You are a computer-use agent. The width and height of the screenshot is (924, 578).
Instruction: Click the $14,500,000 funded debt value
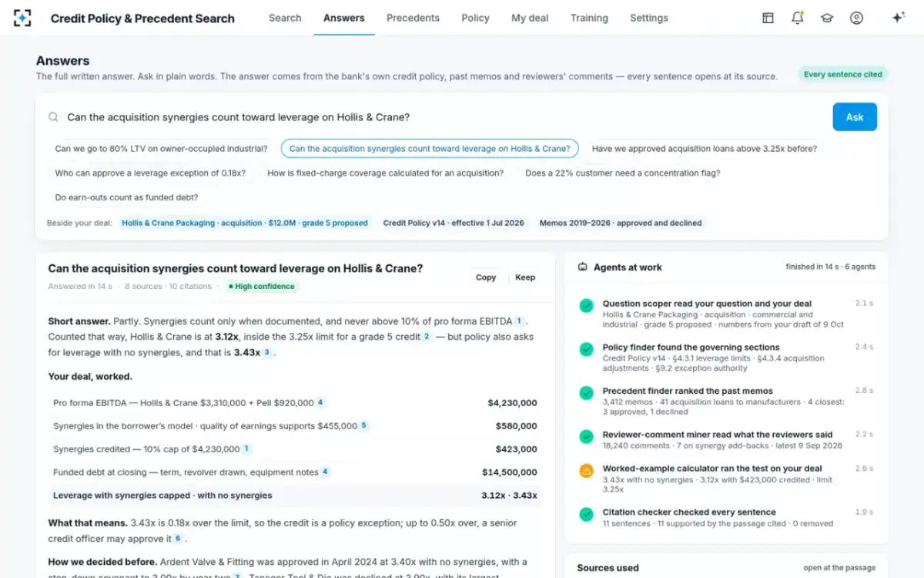510,472
